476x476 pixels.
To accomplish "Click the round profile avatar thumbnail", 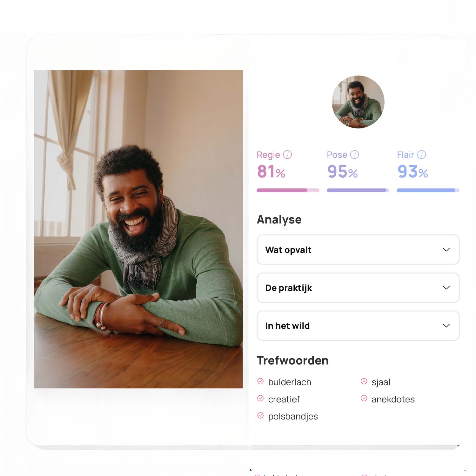I will pyautogui.click(x=358, y=102).
